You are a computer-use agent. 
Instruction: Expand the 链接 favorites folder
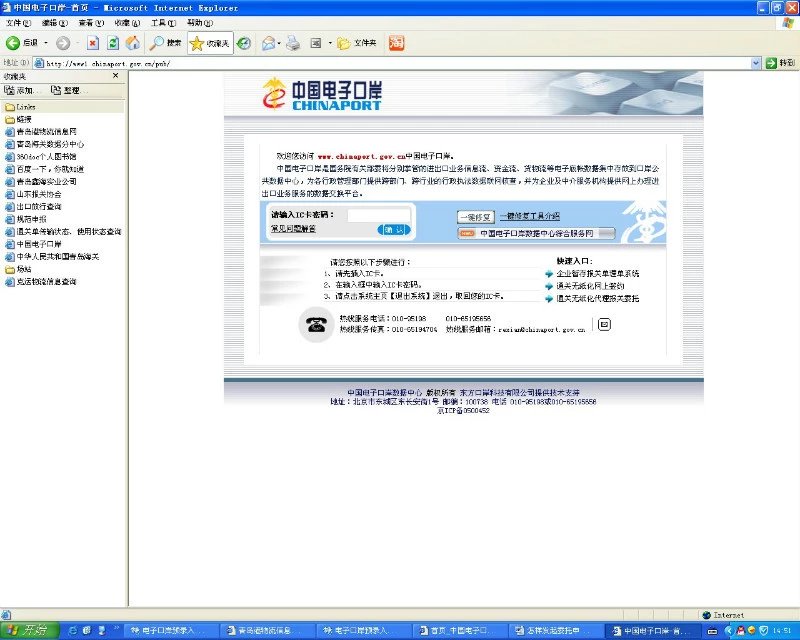[x=18, y=119]
